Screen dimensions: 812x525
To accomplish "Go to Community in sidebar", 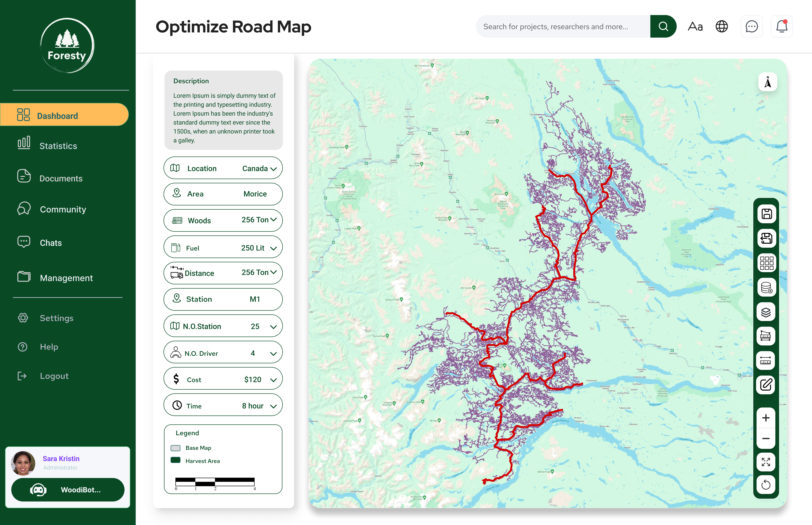I will point(63,209).
